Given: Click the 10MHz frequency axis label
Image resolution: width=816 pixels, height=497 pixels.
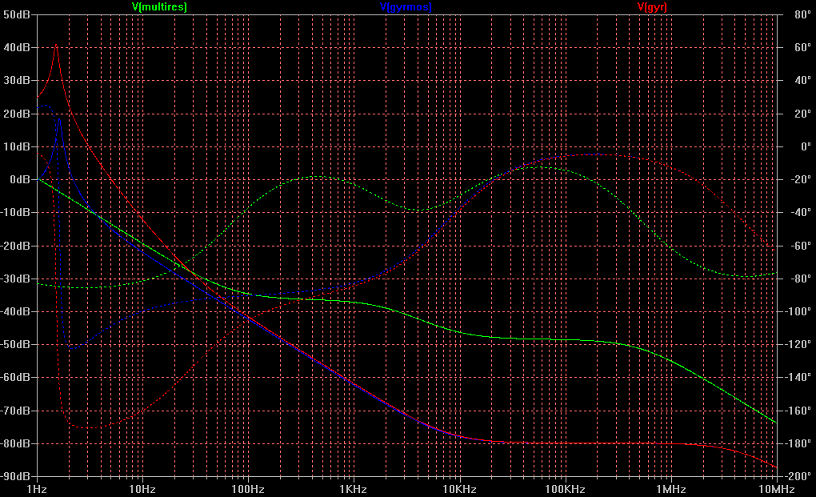Looking at the screenshot, I should [x=776, y=489].
